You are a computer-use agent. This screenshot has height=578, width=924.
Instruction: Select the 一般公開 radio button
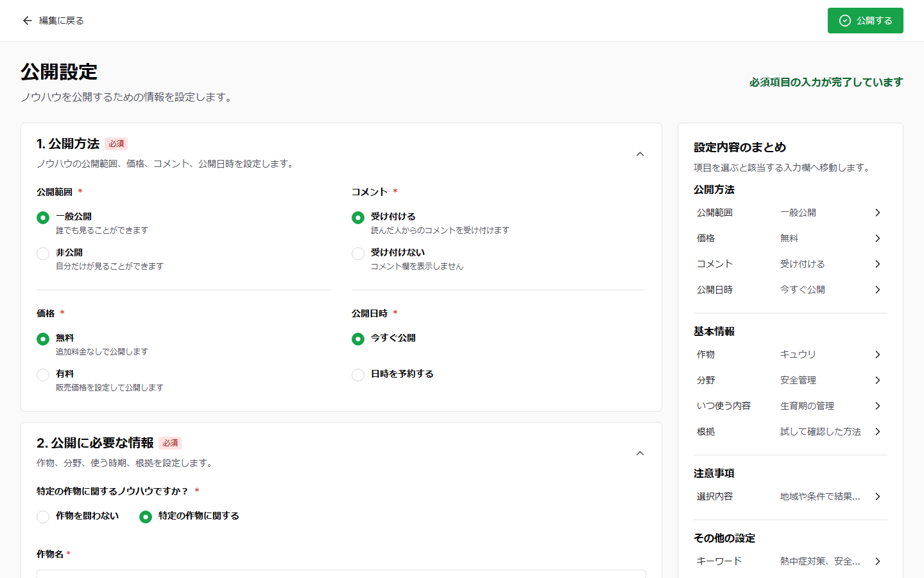[x=43, y=218]
